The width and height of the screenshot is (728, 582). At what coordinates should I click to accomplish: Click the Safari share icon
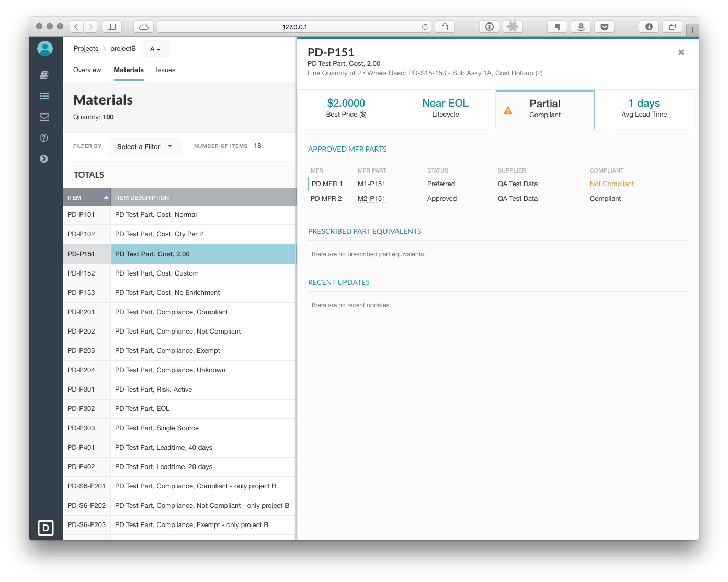445,27
